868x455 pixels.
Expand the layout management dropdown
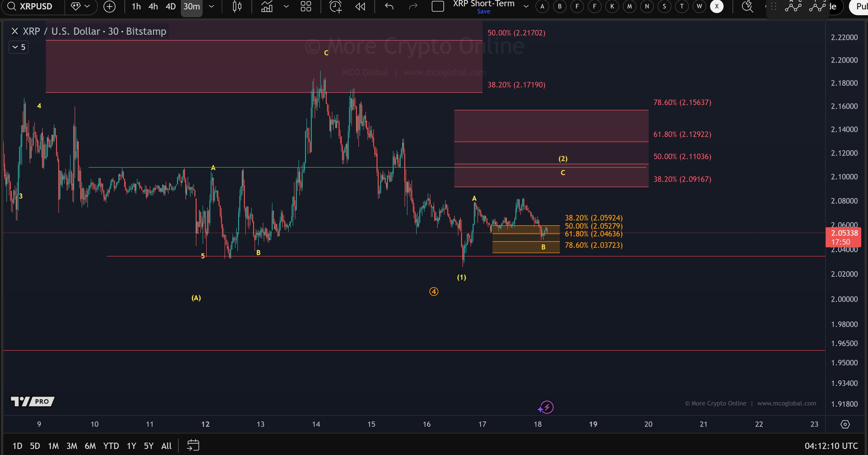point(526,6)
